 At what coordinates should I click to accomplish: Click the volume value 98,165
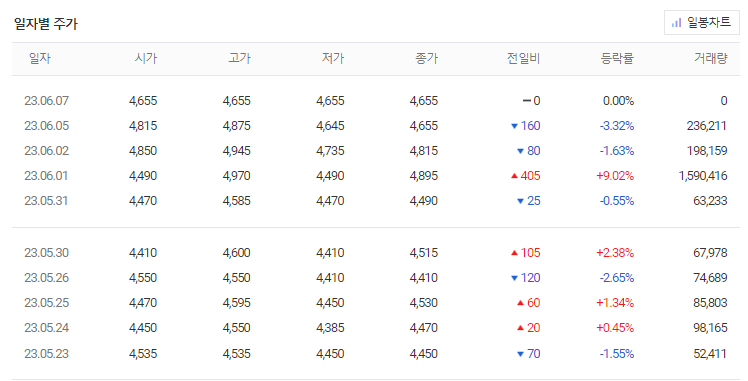(710, 328)
